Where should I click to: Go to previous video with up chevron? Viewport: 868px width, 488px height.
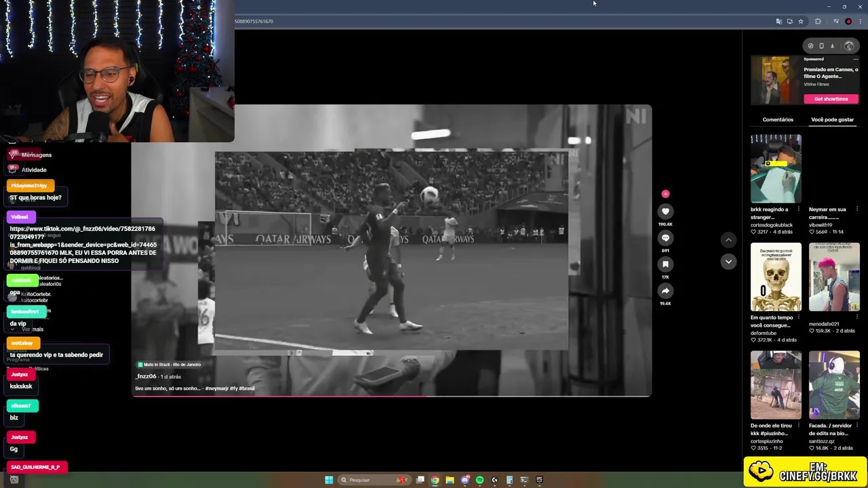pyautogui.click(x=728, y=239)
